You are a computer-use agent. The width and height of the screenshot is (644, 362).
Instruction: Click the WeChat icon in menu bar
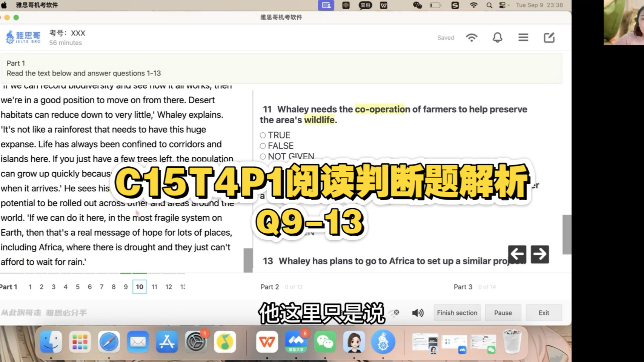(417, 5)
